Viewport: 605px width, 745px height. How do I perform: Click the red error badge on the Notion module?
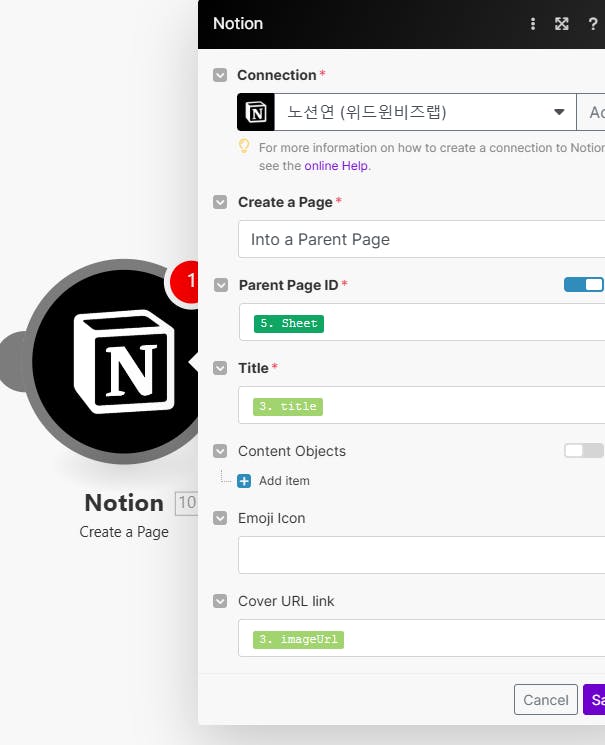[x=186, y=281]
